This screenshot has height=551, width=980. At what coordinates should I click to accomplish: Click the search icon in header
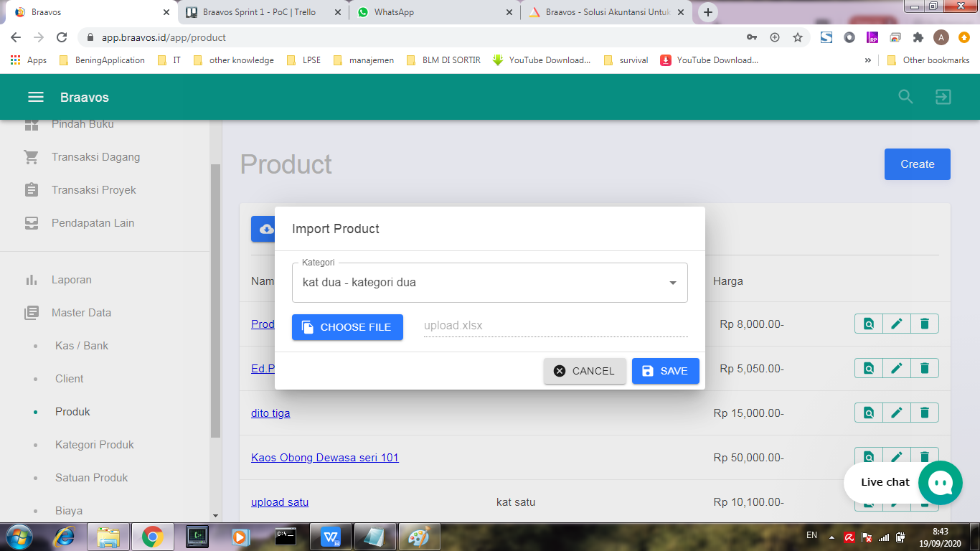[x=905, y=98]
